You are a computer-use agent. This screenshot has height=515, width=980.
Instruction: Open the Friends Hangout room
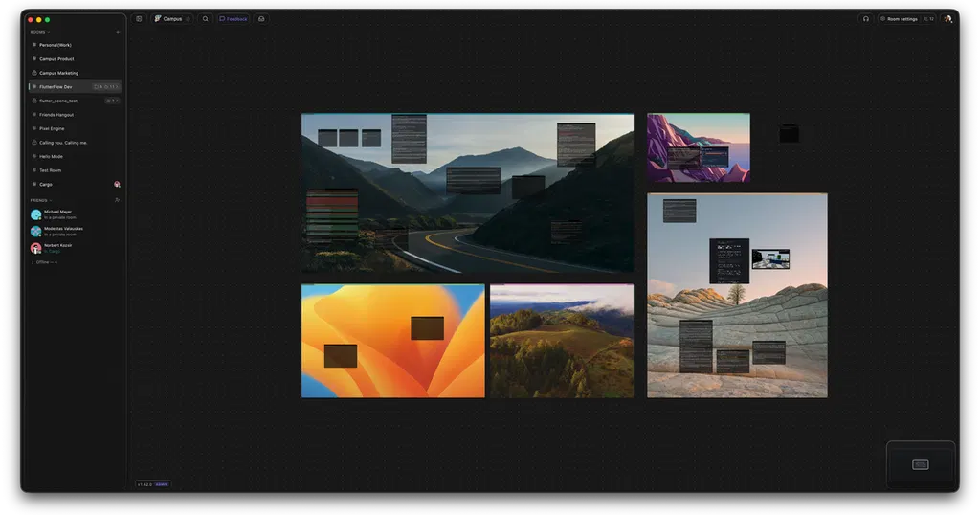(x=75, y=114)
